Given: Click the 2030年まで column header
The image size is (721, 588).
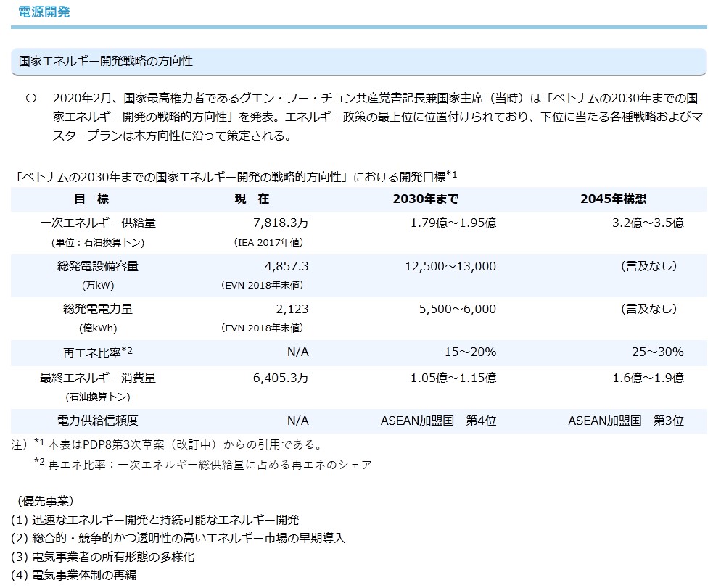Looking at the screenshot, I should point(425,199).
